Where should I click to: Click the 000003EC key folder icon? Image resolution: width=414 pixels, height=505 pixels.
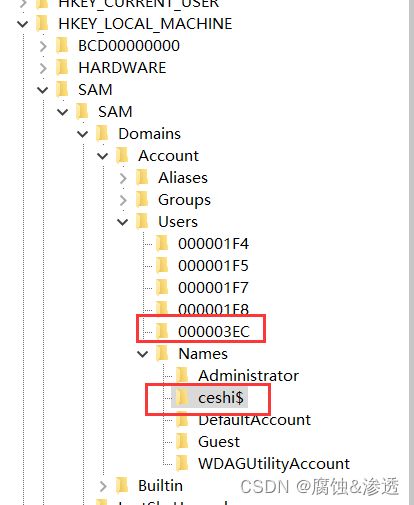tap(162, 332)
